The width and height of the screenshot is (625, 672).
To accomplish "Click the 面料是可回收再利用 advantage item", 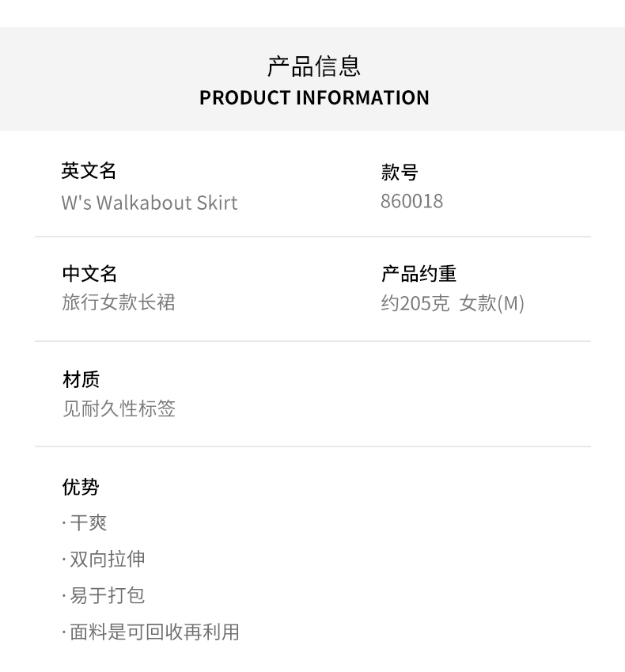I will pos(154,632).
